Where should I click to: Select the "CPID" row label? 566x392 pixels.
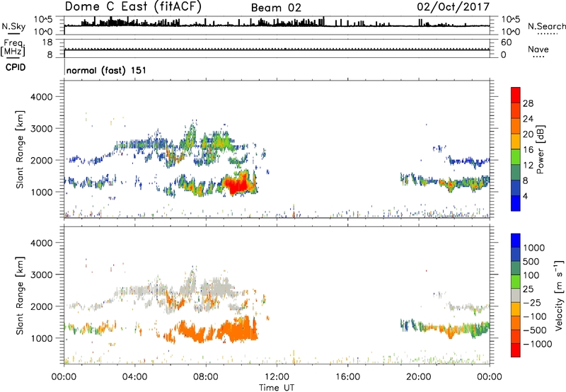[16, 67]
